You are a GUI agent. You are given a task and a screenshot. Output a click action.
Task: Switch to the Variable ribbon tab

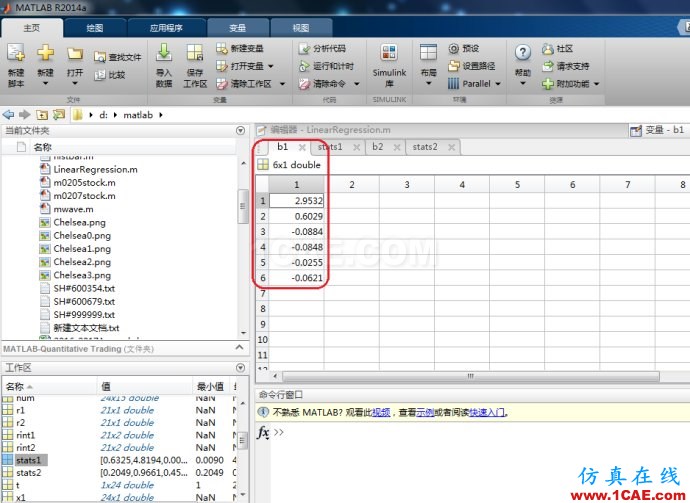pyautogui.click(x=238, y=28)
